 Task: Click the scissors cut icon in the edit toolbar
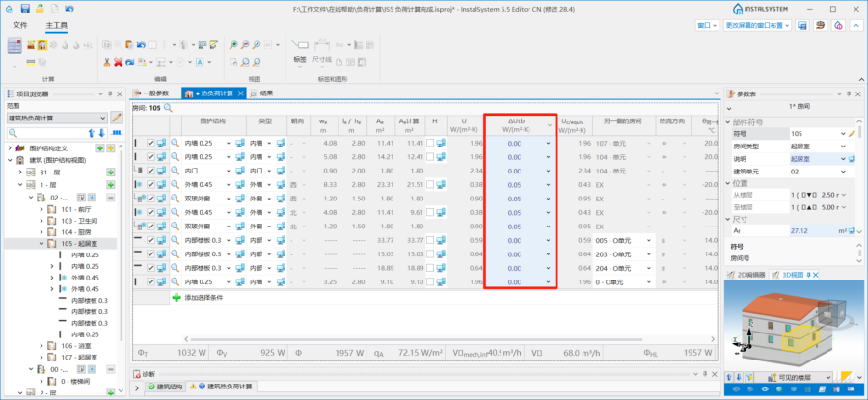coord(104,62)
